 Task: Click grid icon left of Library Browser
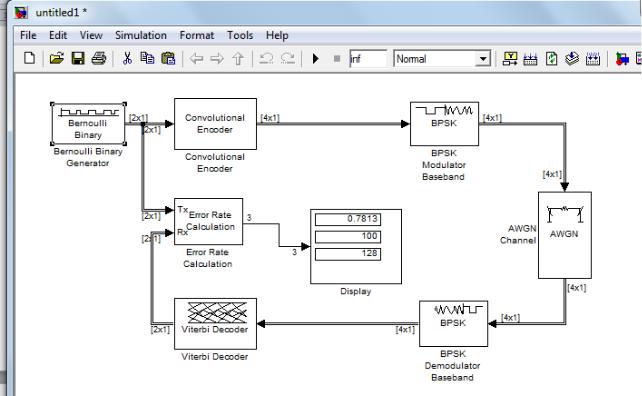click(x=593, y=59)
